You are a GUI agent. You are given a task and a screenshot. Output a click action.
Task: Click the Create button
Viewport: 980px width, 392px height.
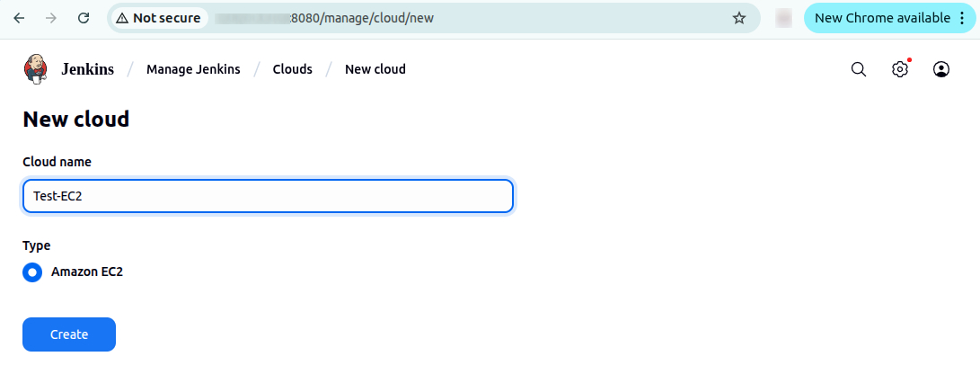(x=69, y=334)
